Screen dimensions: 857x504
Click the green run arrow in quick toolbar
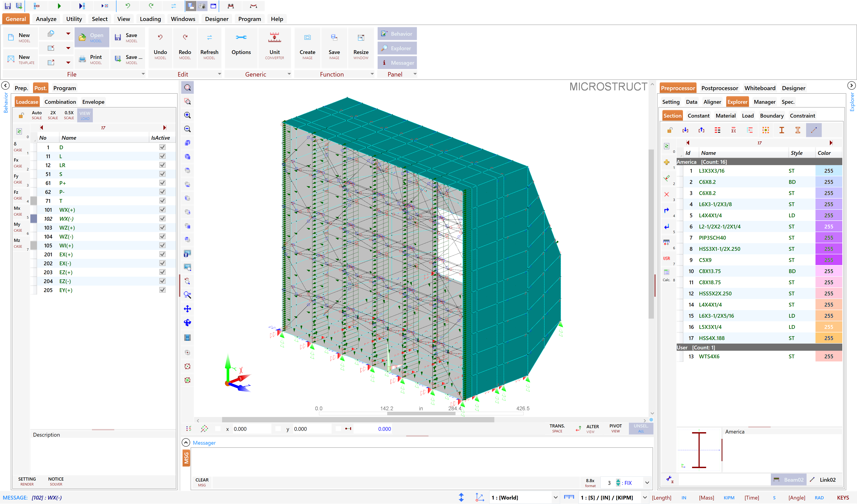[59, 6]
